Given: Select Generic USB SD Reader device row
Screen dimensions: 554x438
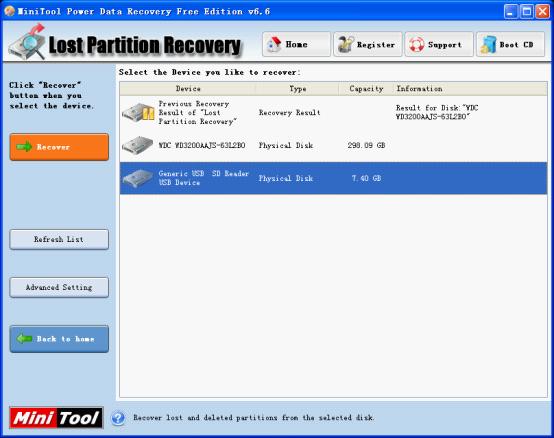Looking at the screenshot, I should tap(333, 178).
